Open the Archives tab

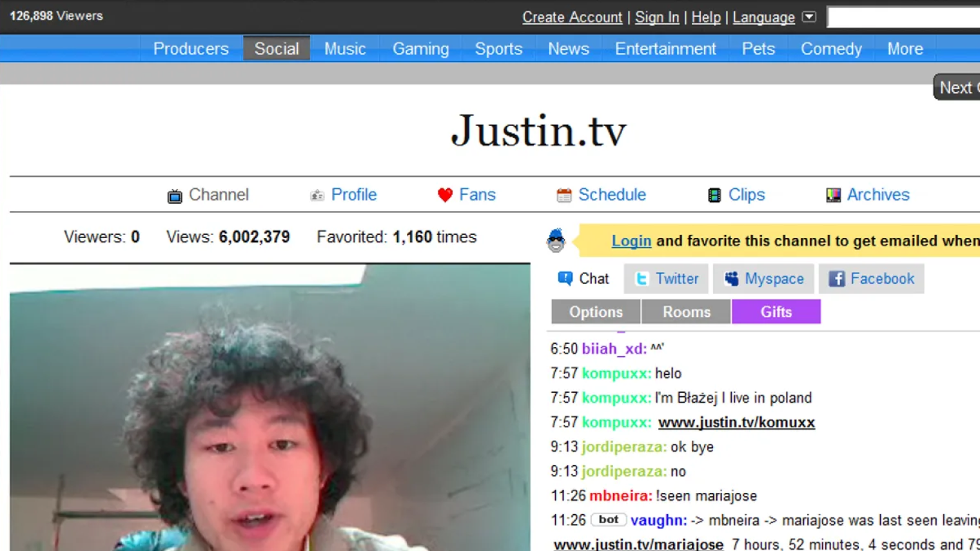878,195
